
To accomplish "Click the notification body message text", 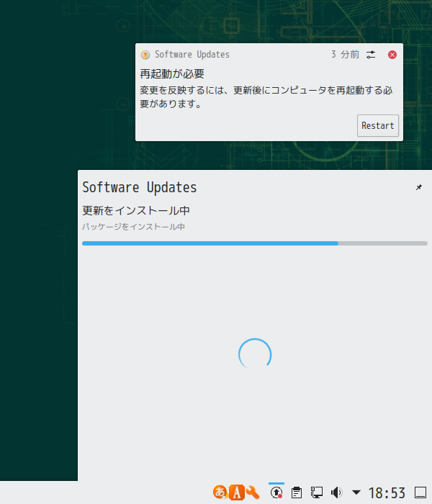I will pyautogui.click(x=266, y=96).
